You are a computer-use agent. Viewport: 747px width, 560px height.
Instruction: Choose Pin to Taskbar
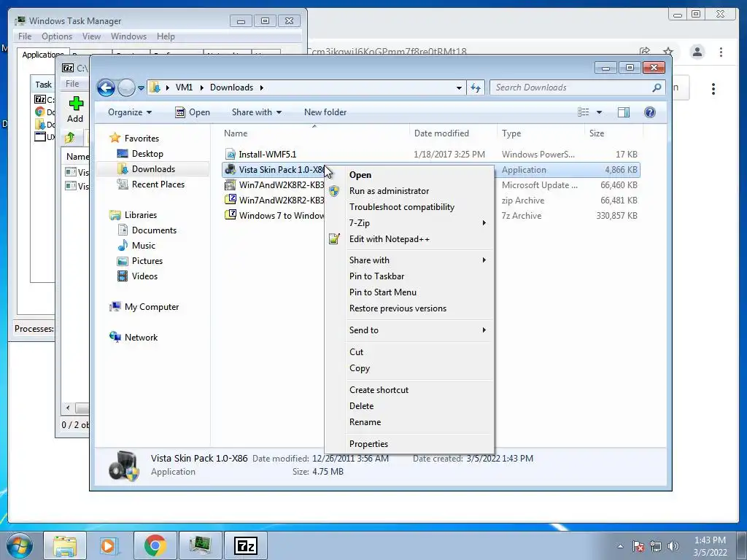click(409, 276)
